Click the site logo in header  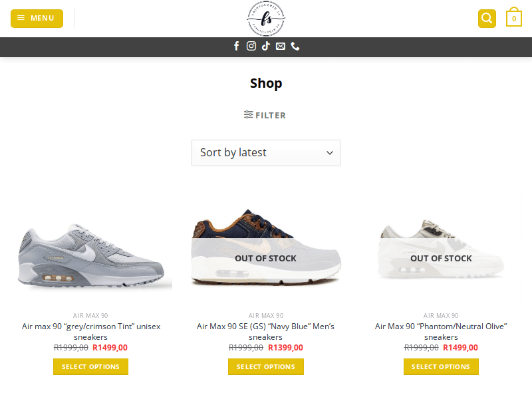[266, 18]
